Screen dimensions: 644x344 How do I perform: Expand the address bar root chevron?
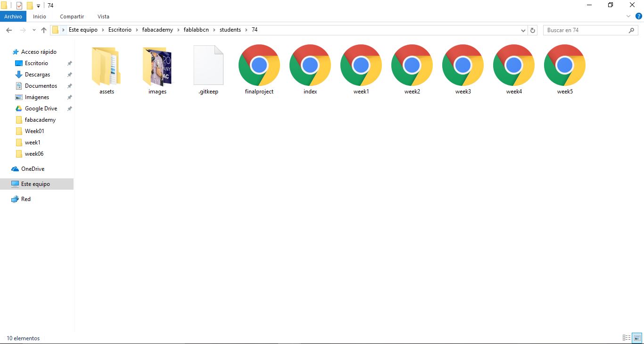[63, 30]
